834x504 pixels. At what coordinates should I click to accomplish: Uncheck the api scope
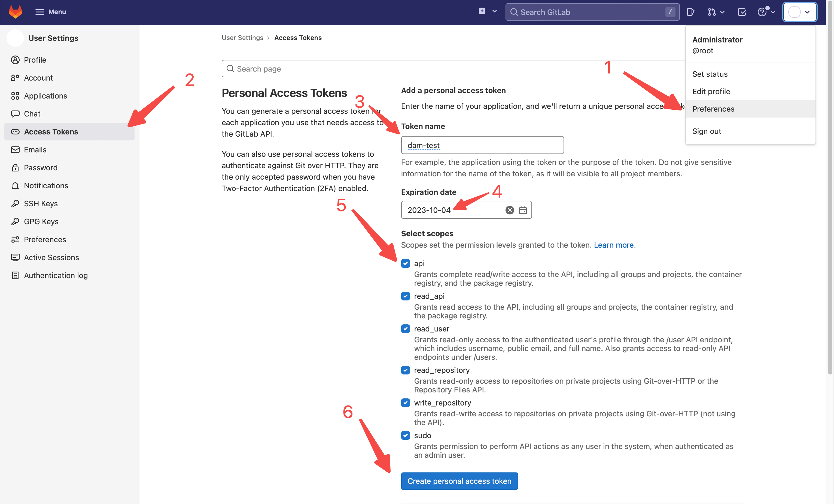405,263
